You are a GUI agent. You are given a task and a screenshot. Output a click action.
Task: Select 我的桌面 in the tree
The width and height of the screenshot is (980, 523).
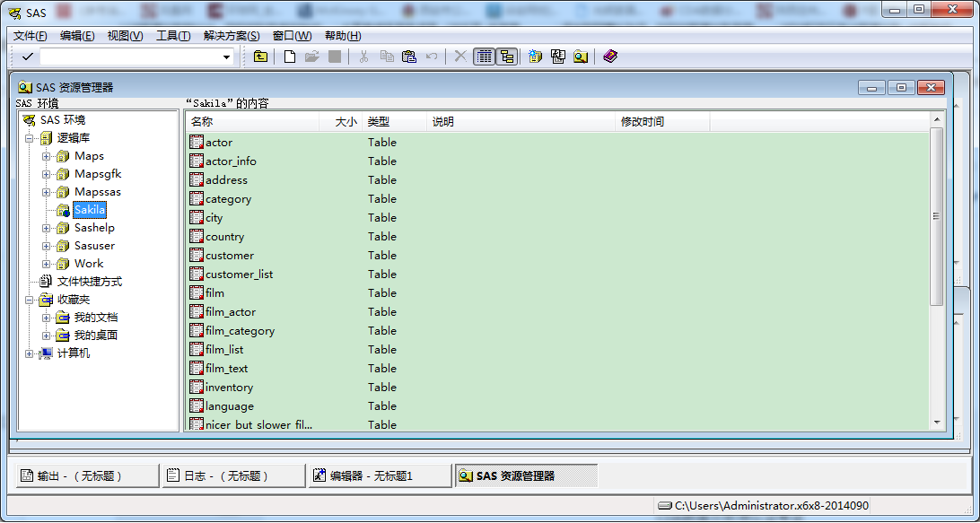click(96, 336)
